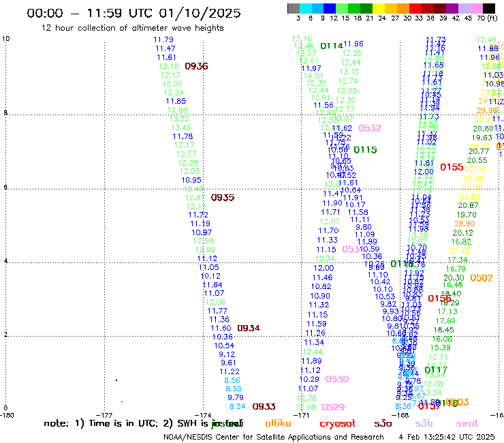This screenshot has width=504, height=443.
Task: Click the wave height value 11.79
Action: pos(163,40)
